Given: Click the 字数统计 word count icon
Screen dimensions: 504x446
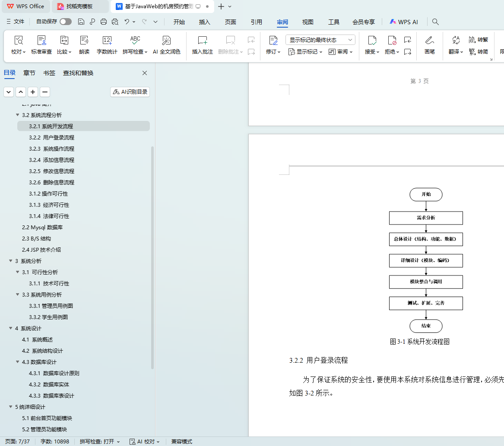Looking at the screenshot, I should pos(107,41).
